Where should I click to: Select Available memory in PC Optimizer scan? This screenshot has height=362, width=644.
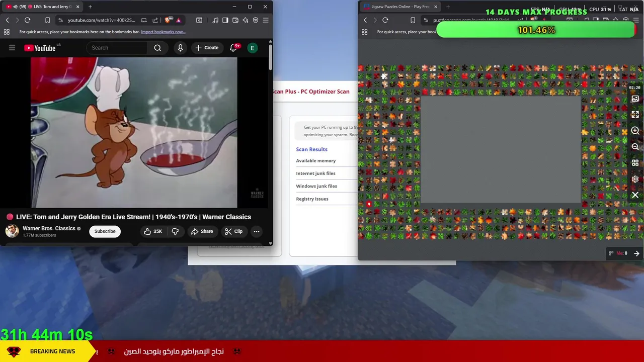point(316,160)
